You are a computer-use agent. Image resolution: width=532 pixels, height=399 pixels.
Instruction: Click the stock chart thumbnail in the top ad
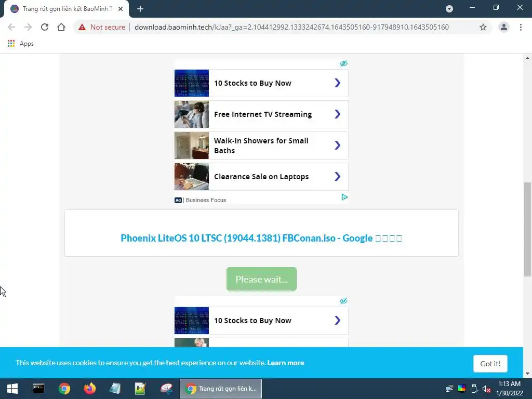[x=192, y=83]
